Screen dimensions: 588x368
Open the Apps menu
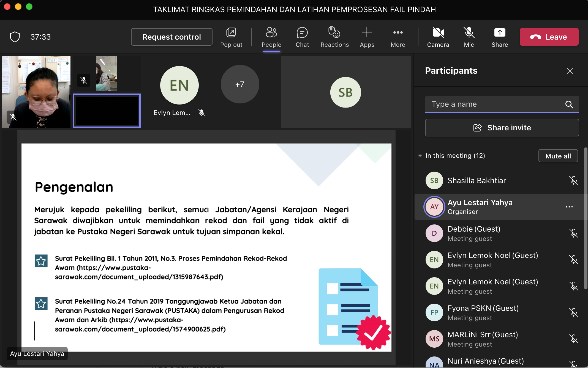[x=367, y=37]
